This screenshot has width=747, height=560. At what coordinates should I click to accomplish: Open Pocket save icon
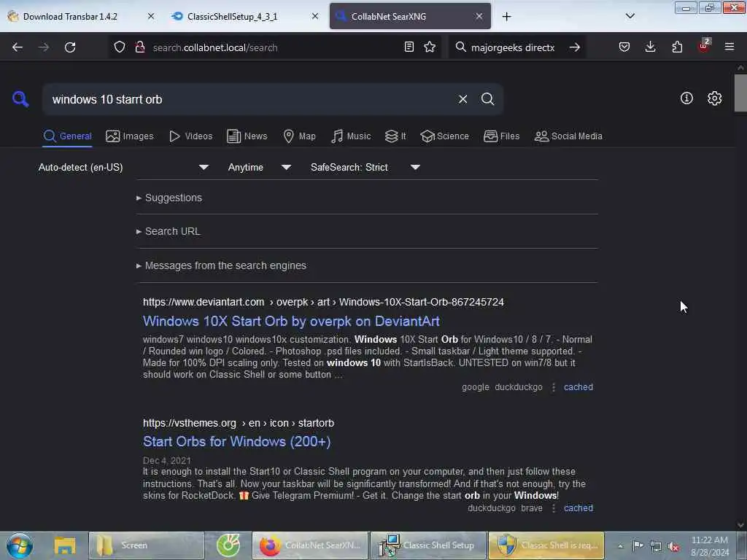click(x=624, y=47)
